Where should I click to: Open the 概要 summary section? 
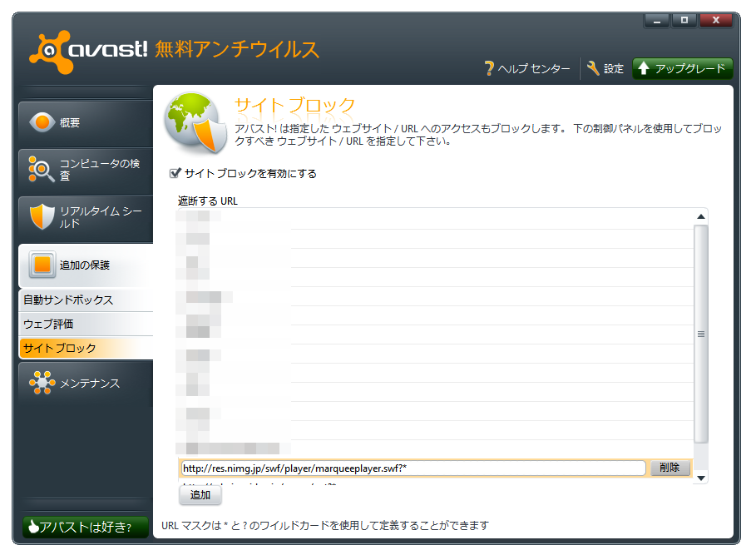tap(86, 123)
